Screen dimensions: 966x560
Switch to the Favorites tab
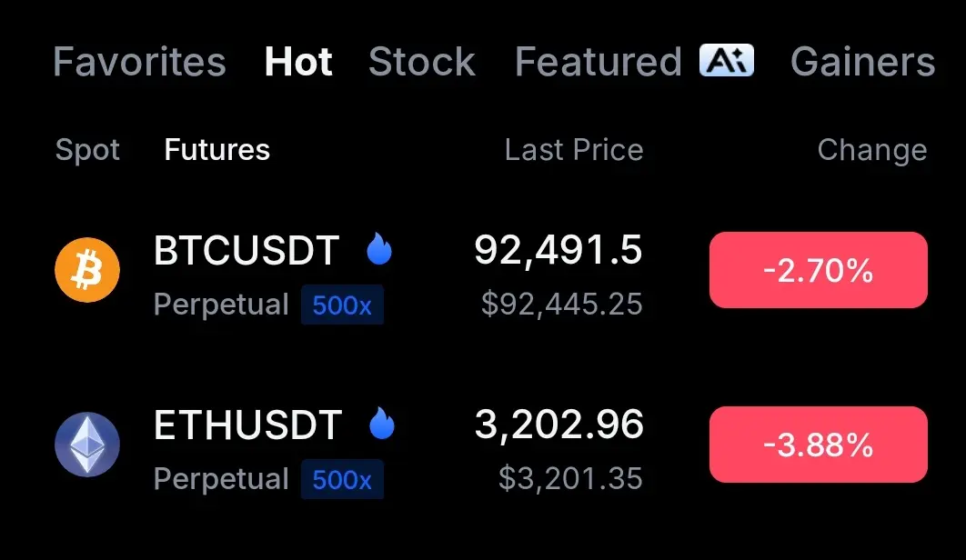pyautogui.click(x=139, y=62)
